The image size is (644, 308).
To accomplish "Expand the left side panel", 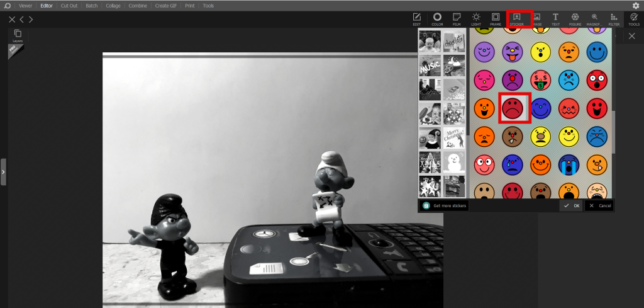I will [3, 171].
